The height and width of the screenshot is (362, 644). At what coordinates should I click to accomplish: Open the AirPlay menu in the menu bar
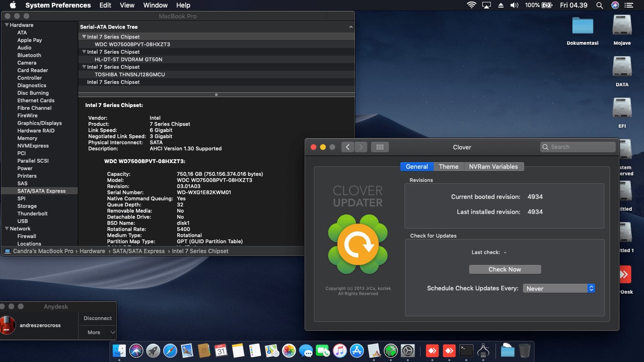[x=487, y=5]
